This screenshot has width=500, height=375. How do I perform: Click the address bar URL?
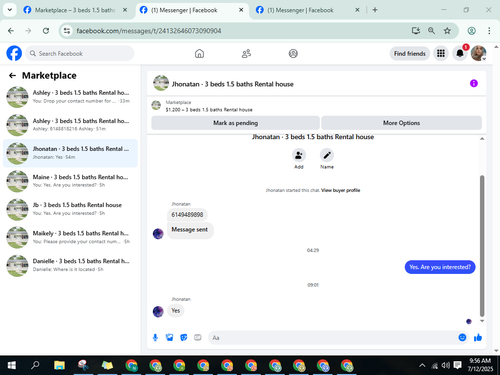[149, 31]
